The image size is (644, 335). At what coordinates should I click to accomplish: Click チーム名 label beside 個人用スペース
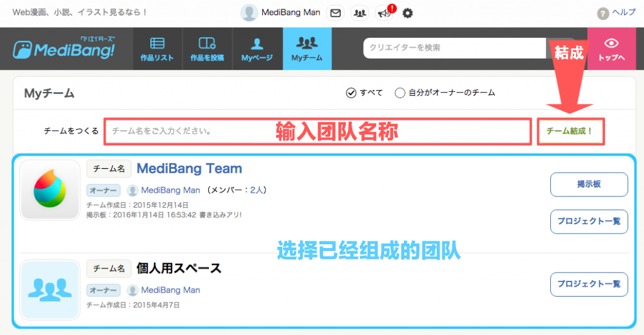click(x=109, y=268)
